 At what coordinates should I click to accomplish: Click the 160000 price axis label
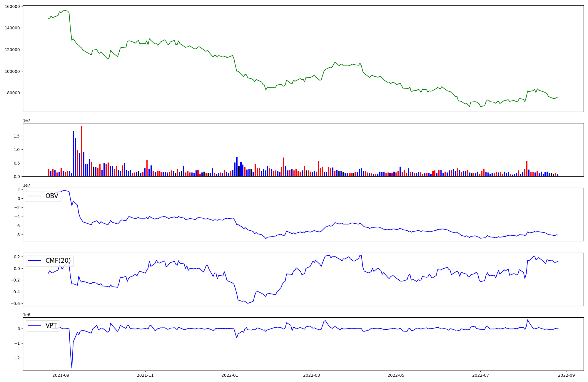12,6
